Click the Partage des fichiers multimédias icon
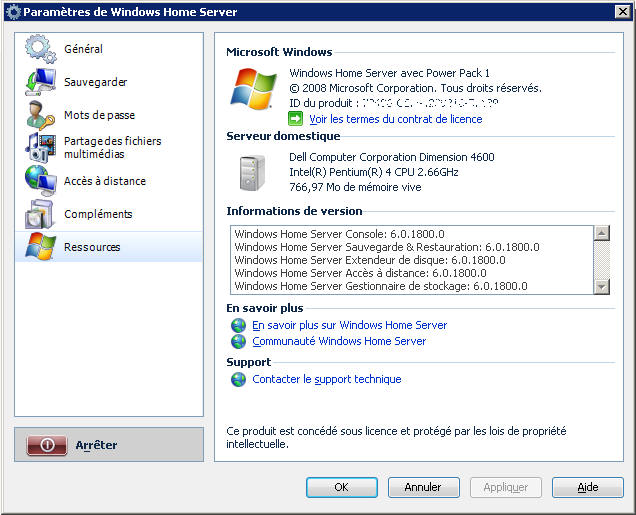 (x=41, y=147)
